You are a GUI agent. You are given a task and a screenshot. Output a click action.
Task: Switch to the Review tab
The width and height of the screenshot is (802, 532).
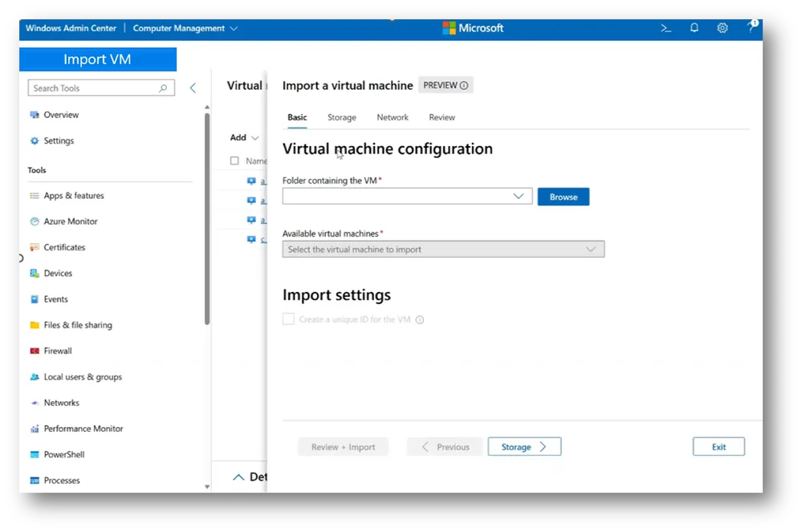click(x=441, y=117)
